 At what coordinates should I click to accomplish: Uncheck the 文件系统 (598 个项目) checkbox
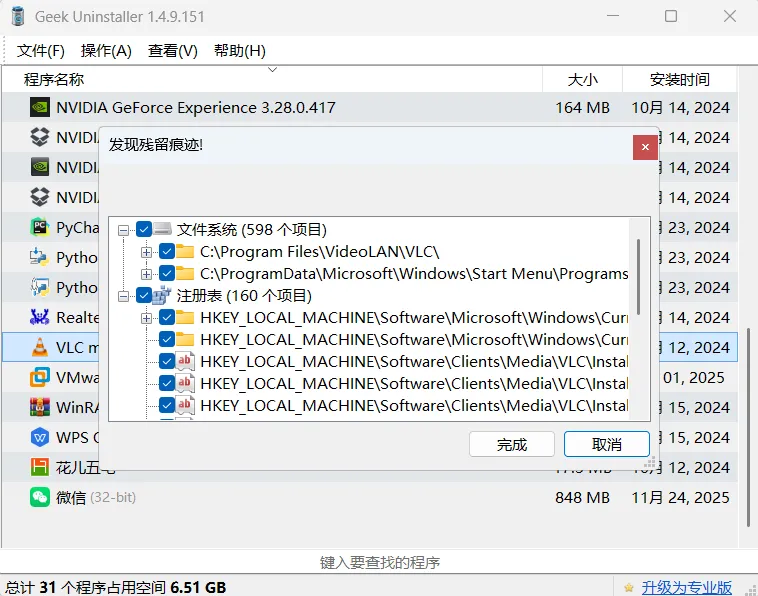pyautogui.click(x=144, y=229)
